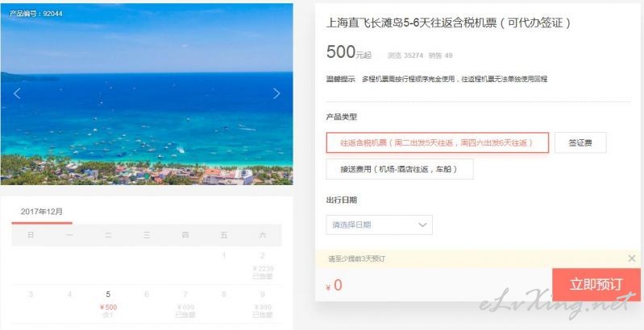
Task: Open the 请选择日期 travel date dropdown
Action: click(379, 225)
